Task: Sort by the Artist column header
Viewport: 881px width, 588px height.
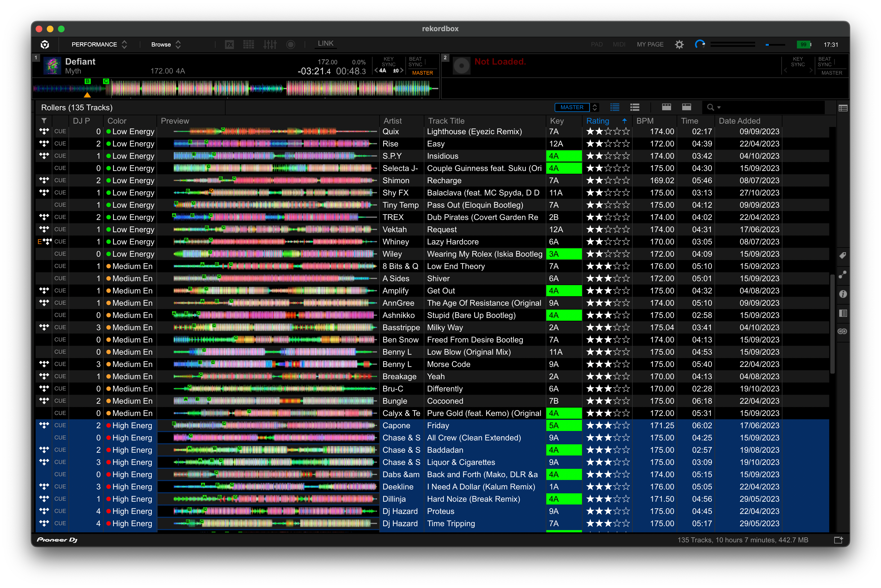Action: click(401, 121)
